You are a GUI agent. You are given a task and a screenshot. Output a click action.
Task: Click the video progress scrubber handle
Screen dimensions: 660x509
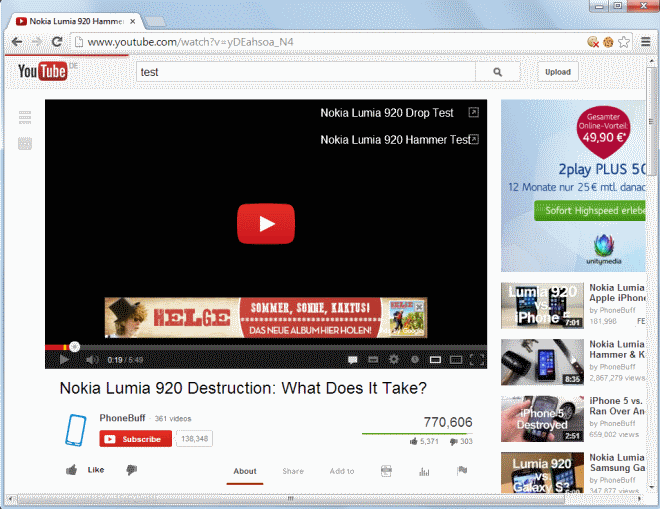(75, 347)
